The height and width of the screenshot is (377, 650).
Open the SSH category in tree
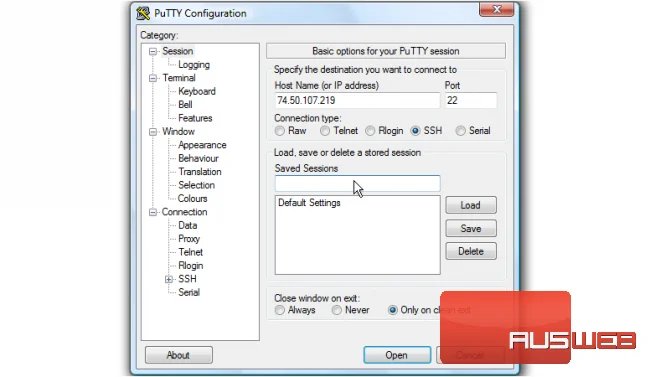pyautogui.click(x=187, y=279)
